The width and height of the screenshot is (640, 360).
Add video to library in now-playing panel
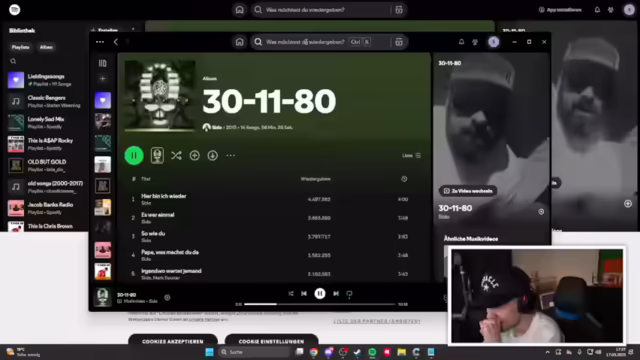point(541,211)
